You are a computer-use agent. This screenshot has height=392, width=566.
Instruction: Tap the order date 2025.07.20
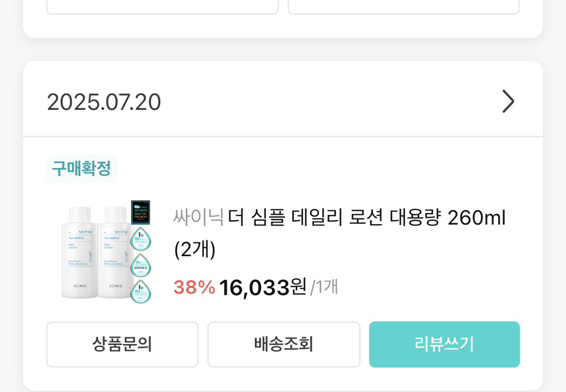[x=104, y=102]
